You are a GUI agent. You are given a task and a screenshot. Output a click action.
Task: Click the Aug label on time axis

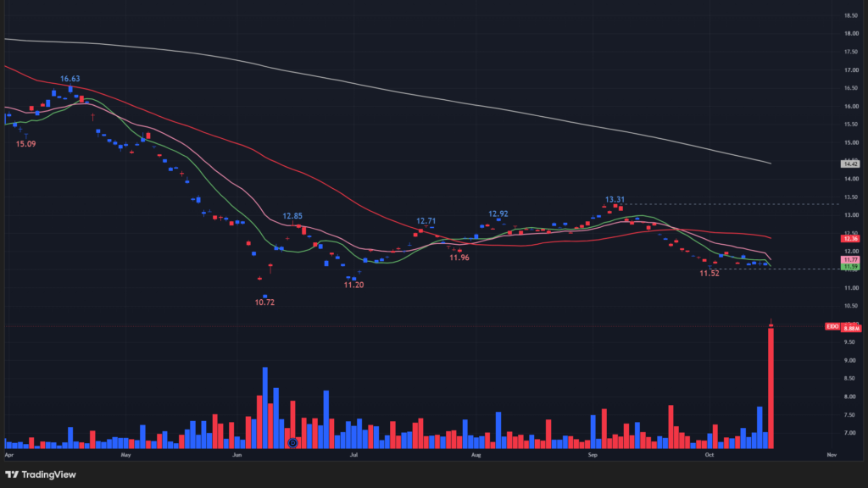(x=476, y=455)
